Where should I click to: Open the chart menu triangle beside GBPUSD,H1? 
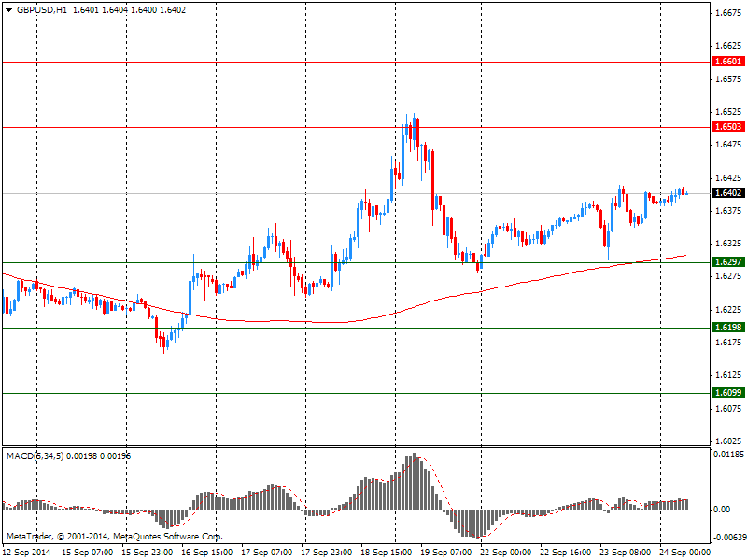(8, 10)
